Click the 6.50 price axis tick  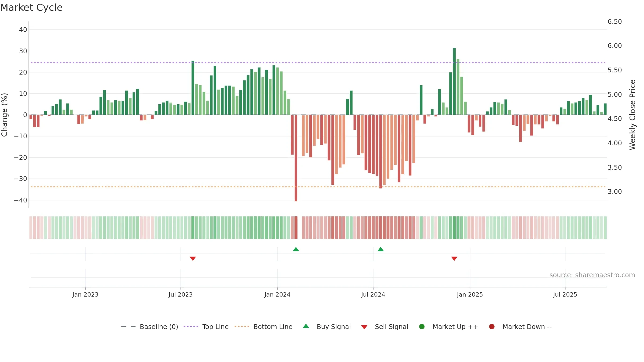click(x=615, y=22)
